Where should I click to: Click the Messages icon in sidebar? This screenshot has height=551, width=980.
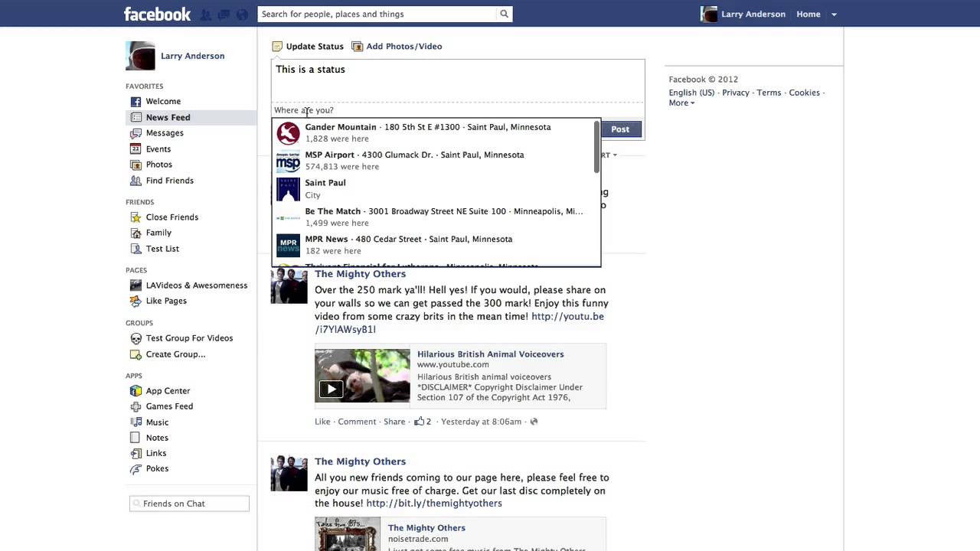(136, 133)
